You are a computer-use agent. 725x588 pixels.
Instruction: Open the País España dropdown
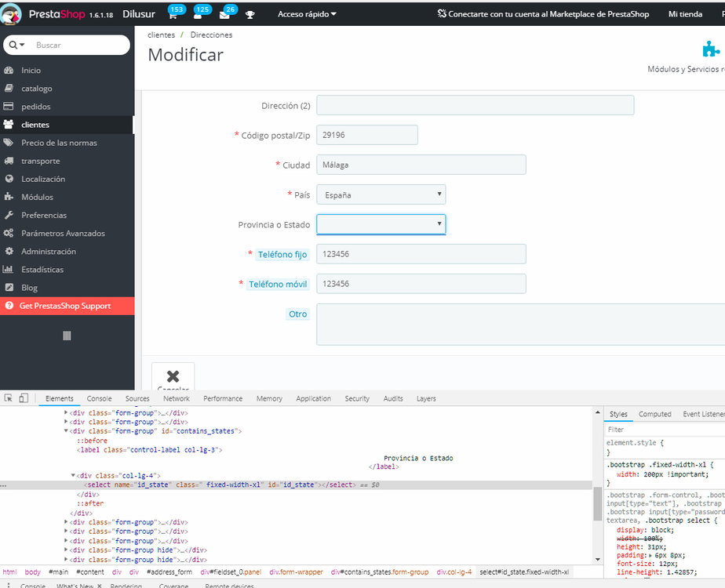tap(381, 194)
